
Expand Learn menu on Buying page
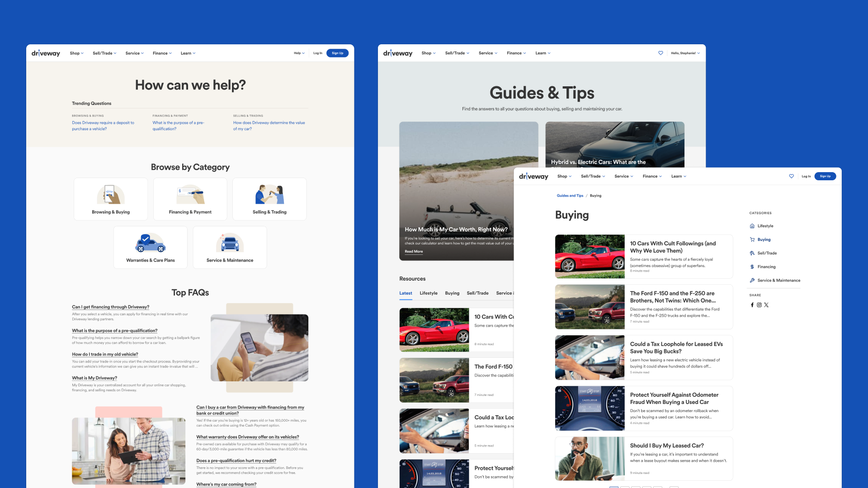click(678, 176)
